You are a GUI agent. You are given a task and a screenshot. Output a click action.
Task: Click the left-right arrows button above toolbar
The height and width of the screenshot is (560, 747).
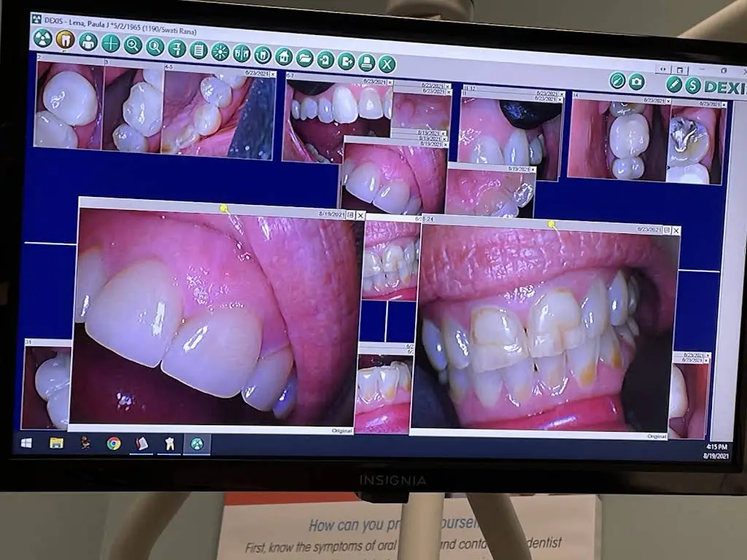pyautogui.click(x=662, y=69)
